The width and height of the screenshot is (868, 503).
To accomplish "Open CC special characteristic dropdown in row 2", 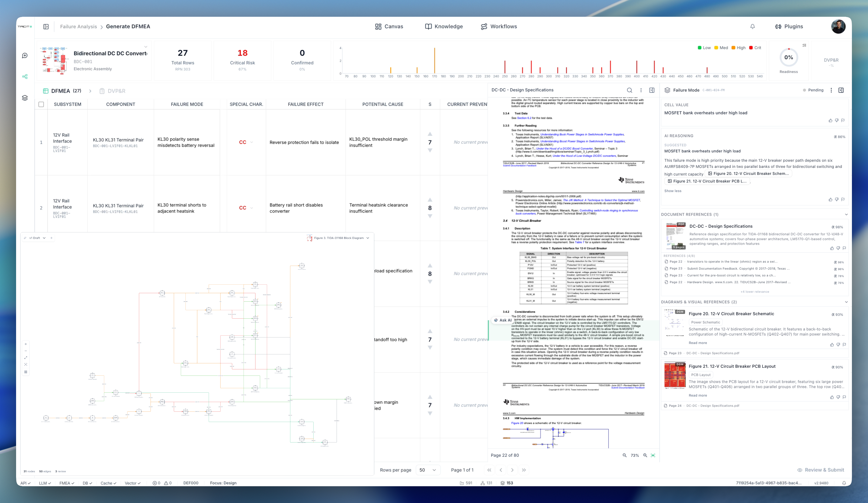I will (251, 208).
